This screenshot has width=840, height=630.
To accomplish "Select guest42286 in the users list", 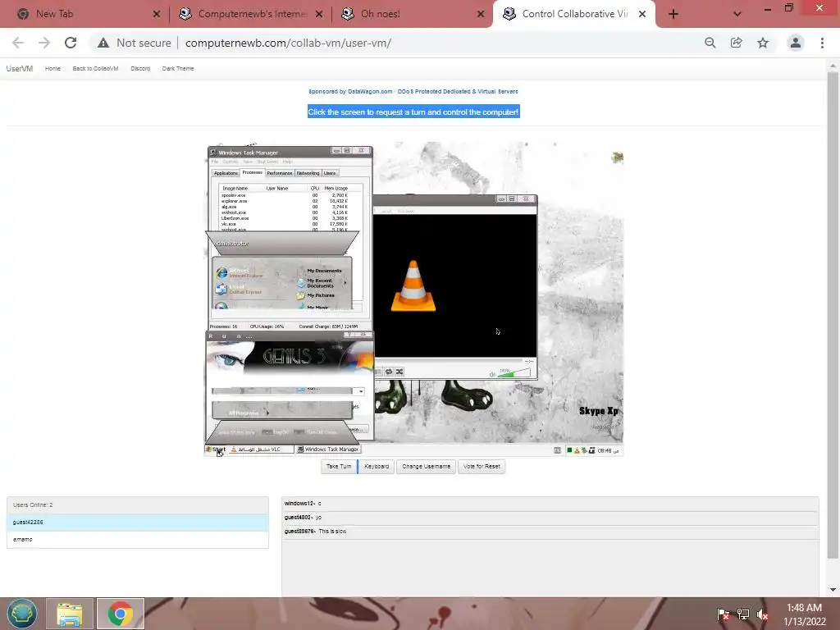I will tap(138, 523).
